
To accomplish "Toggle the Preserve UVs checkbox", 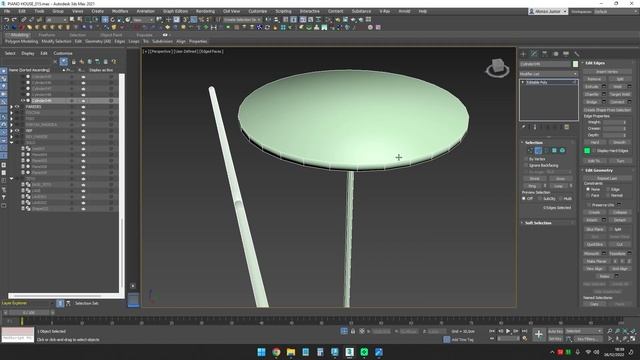I will coord(589,204).
